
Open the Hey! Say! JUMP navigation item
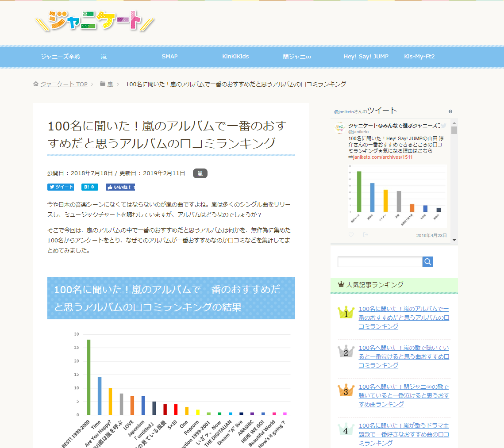pyautogui.click(x=366, y=57)
